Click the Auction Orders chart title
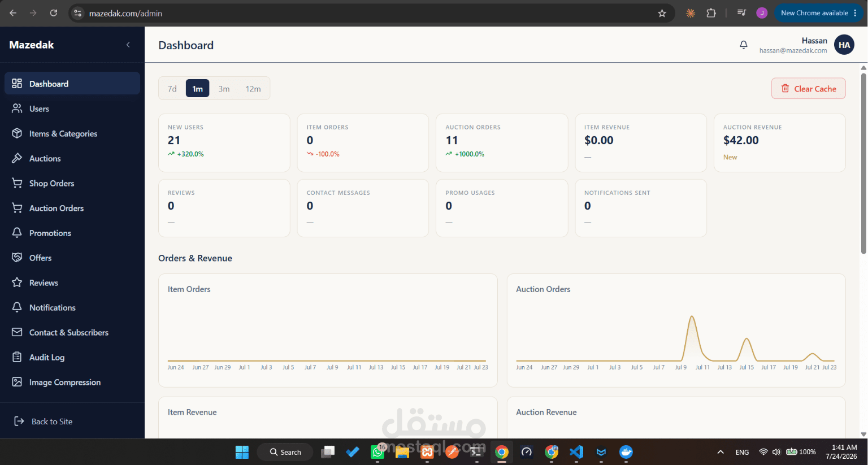The height and width of the screenshot is (465, 868). [543, 289]
